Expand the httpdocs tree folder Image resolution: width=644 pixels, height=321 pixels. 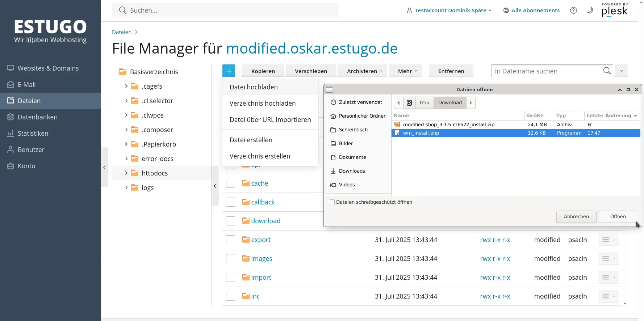click(x=126, y=173)
